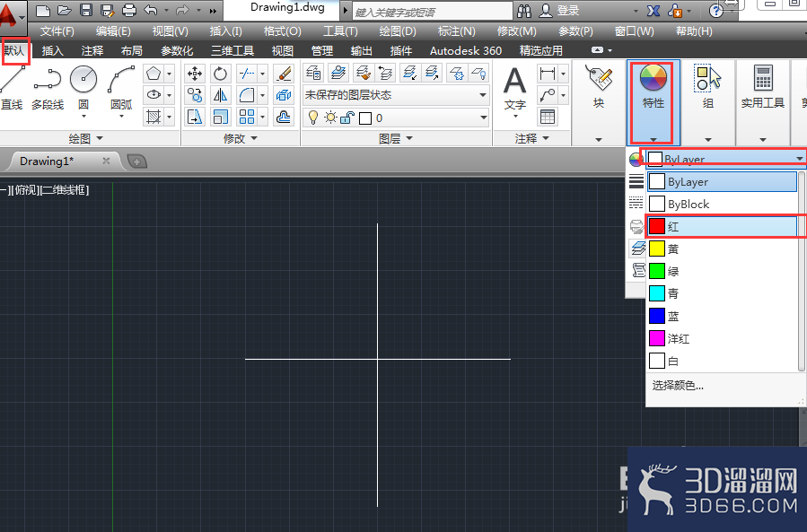This screenshot has height=532, width=807.
Task: Click the Undo arrow icon
Action: click(x=150, y=10)
